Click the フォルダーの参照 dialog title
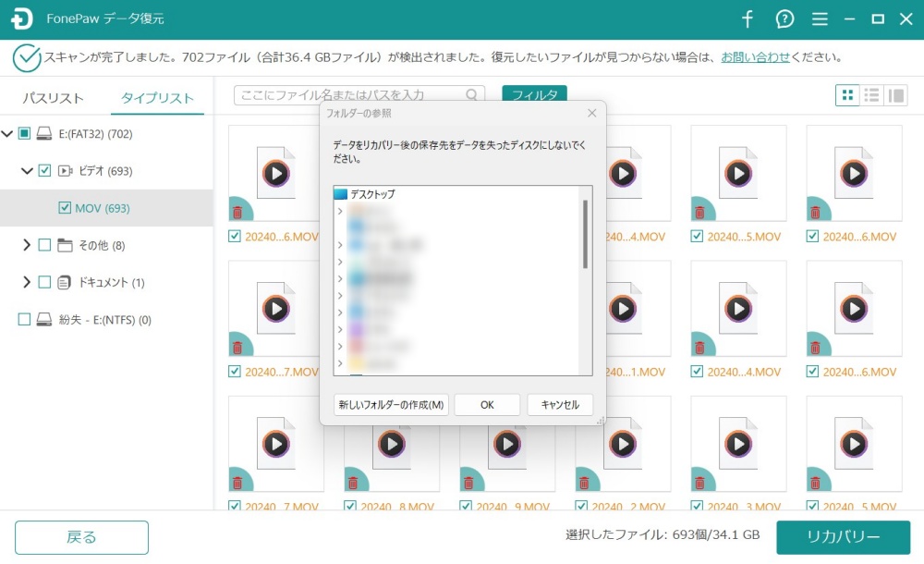Image resolution: width=924 pixels, height=564 pixels. [359, 113]
